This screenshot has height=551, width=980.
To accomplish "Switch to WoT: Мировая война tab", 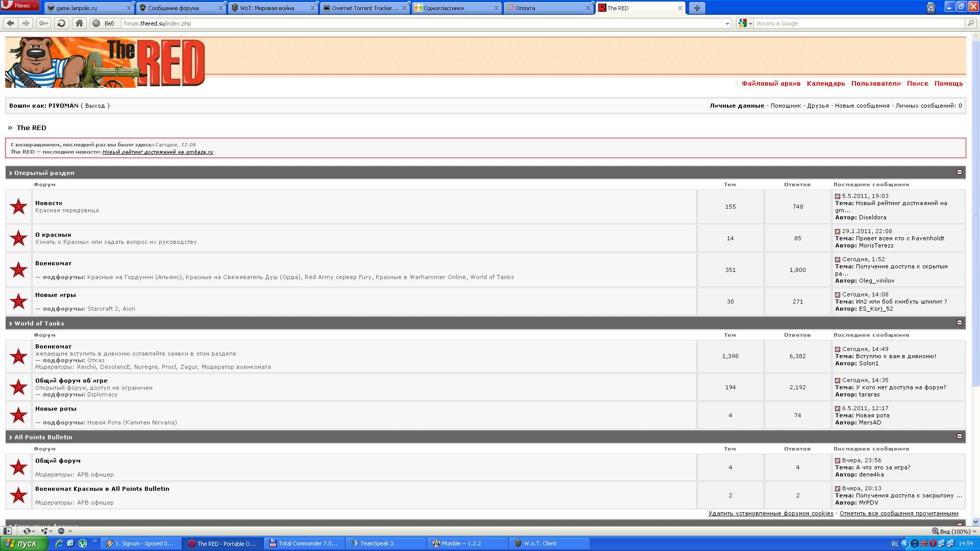I will pos(273,8).
